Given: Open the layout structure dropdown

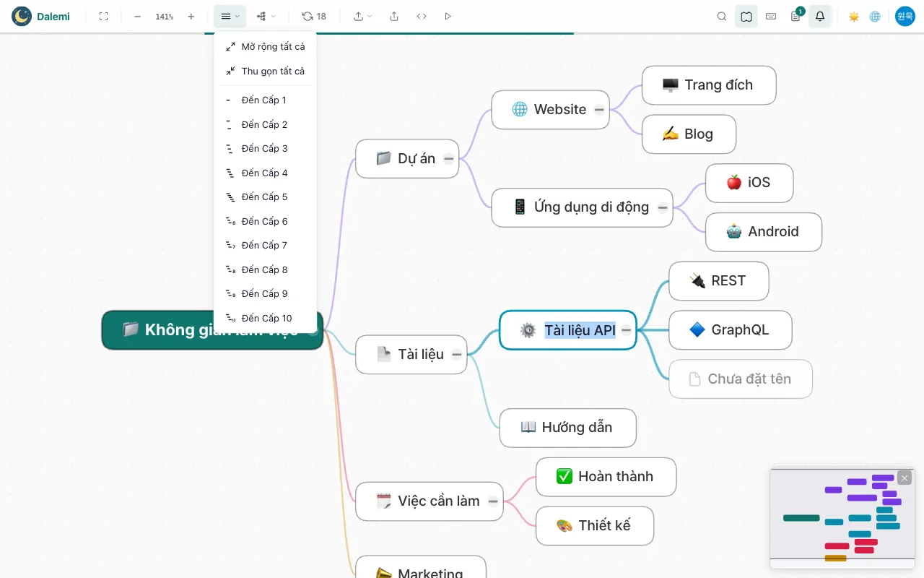Looking at the screenshot, I should (266, 16).
